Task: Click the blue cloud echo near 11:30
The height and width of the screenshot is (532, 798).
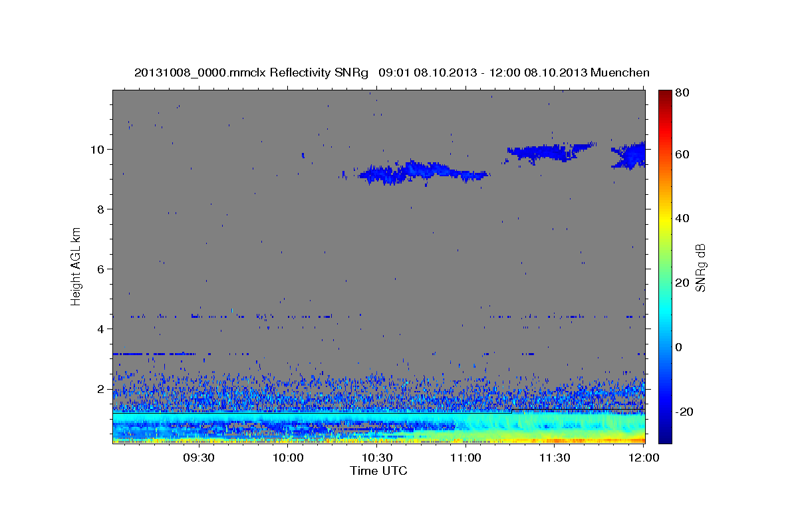Action: coord(550,152)
